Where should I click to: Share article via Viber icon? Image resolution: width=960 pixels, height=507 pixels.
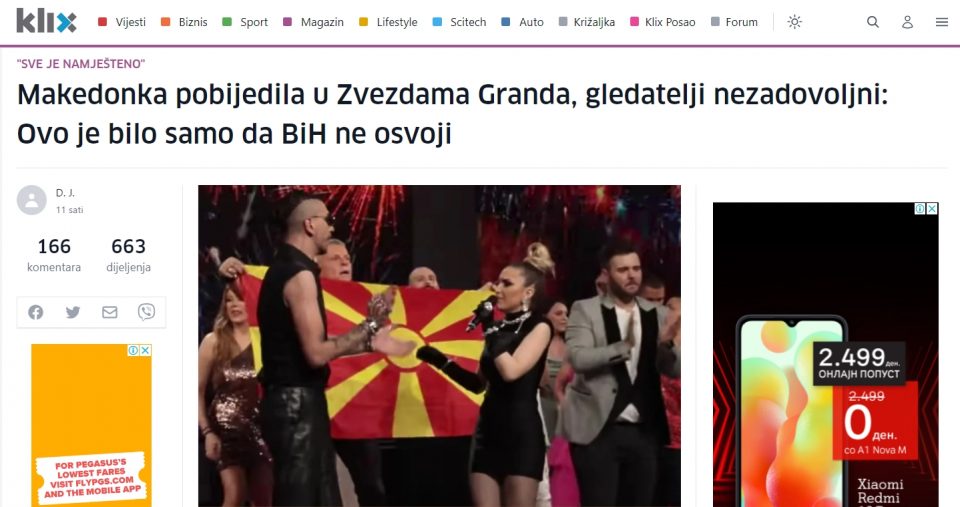[x=146, y=312]
